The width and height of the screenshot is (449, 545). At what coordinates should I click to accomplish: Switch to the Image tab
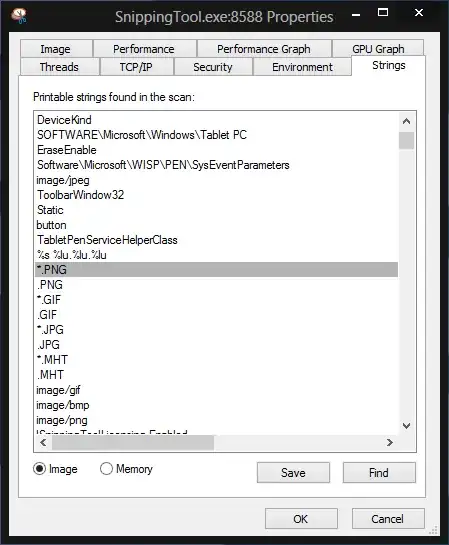point(56,49)
